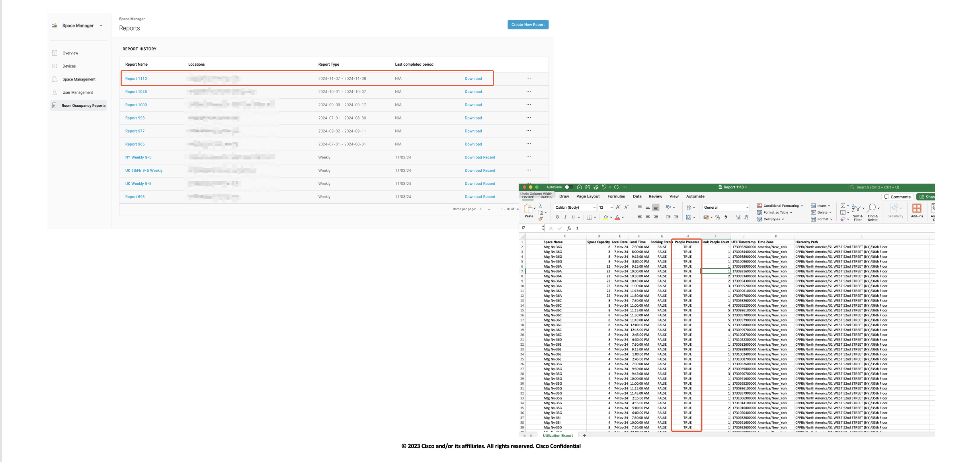Download Report 1110

coord(473,78)
